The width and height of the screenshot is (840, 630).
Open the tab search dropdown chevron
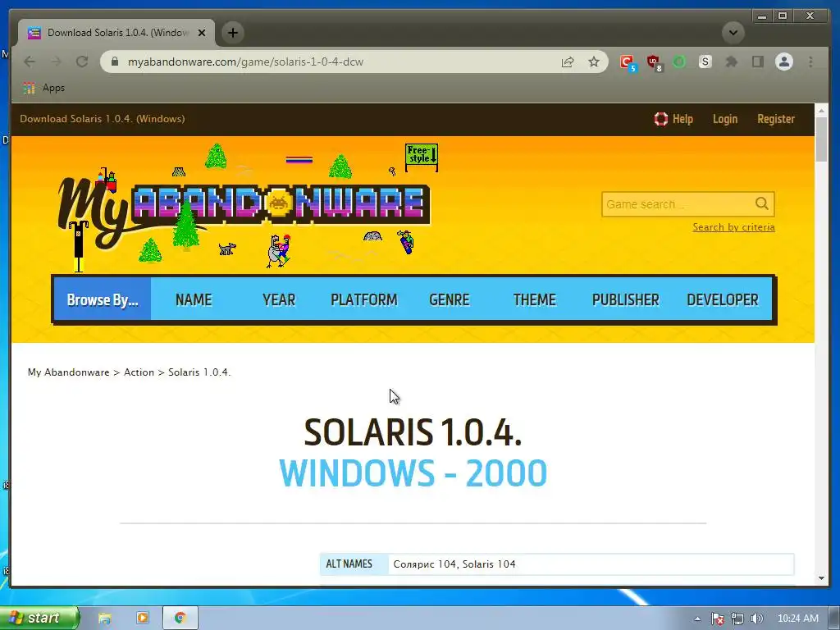(733, 33)
